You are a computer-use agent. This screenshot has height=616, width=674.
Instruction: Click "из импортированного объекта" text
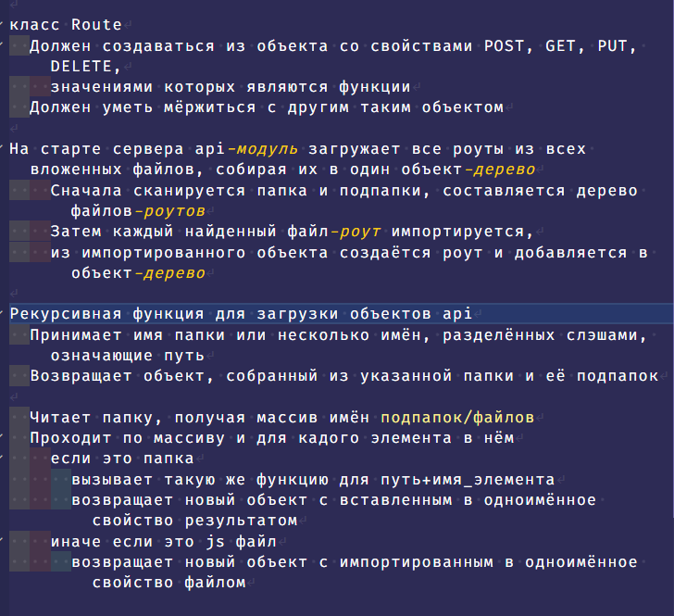point(189,253)
